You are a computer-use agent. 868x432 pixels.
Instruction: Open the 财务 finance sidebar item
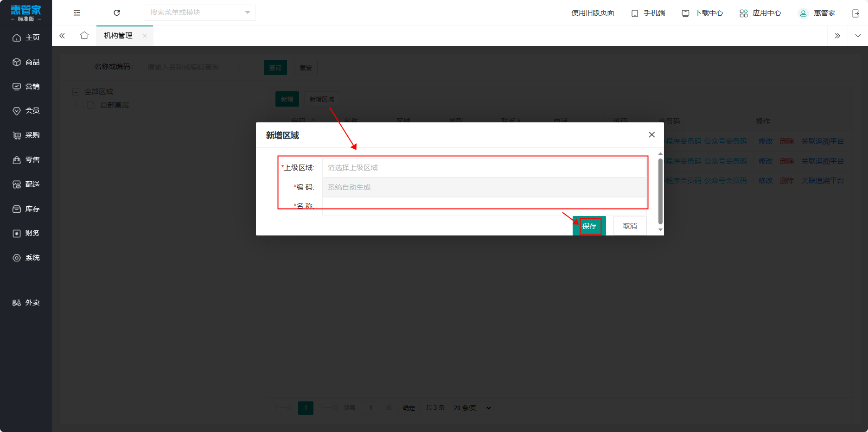coord(26,233)
